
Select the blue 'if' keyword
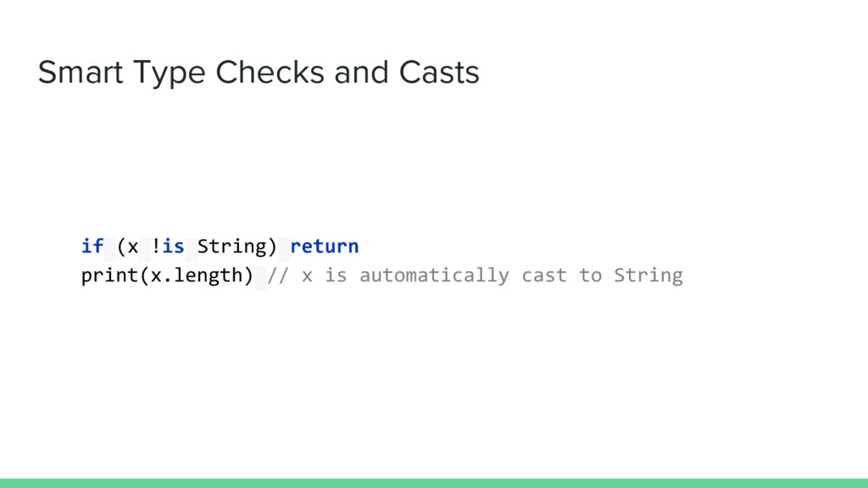click(x=92, y=246)
